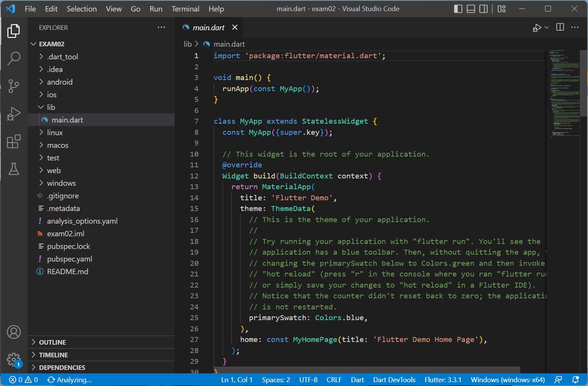Open Dart DevTools from status bar
The width and height of the screenshot is (588, 386).
[394, 380]
